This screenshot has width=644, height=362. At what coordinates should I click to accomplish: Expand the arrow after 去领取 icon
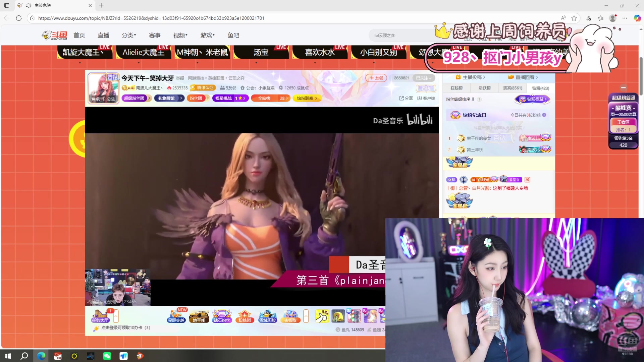[306, 316]
